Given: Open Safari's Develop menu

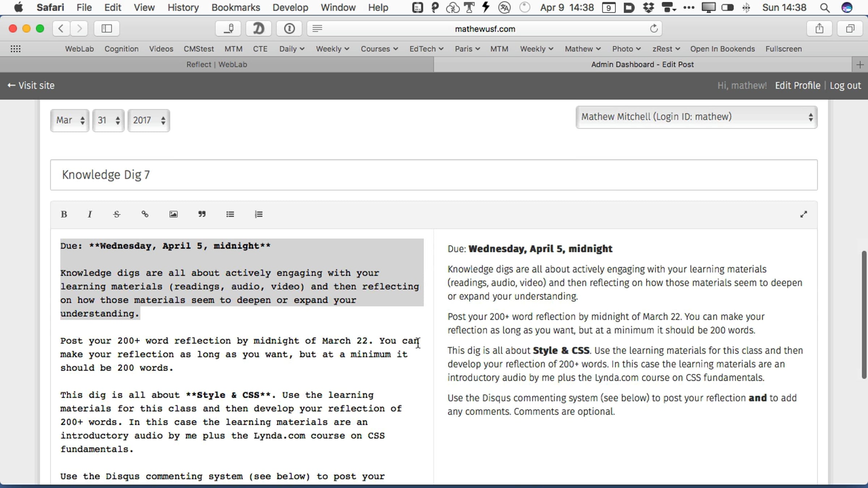Looking at the screenshot, I should pos(290,8).
